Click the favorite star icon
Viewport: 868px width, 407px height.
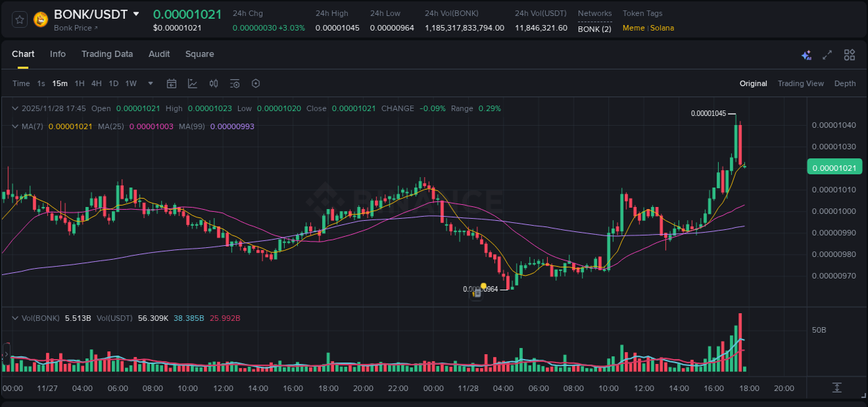point(19,19)
